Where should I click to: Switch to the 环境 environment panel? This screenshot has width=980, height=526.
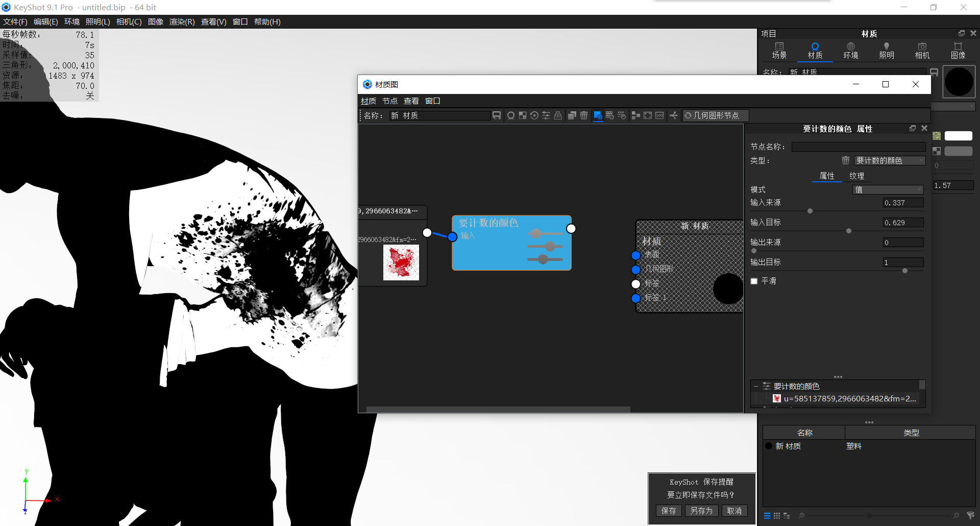point(850,51)
